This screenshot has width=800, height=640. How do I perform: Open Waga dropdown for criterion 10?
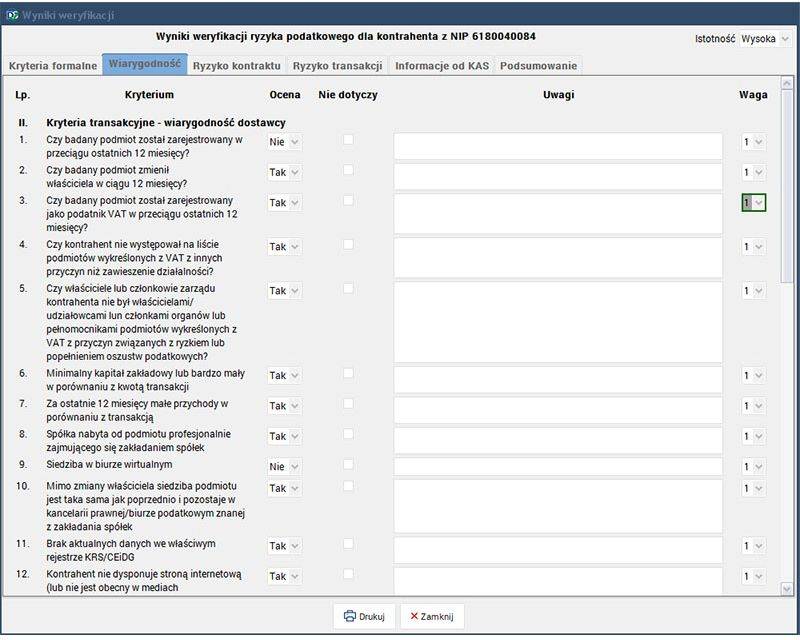pyautogui.click(x=753, y=488)
